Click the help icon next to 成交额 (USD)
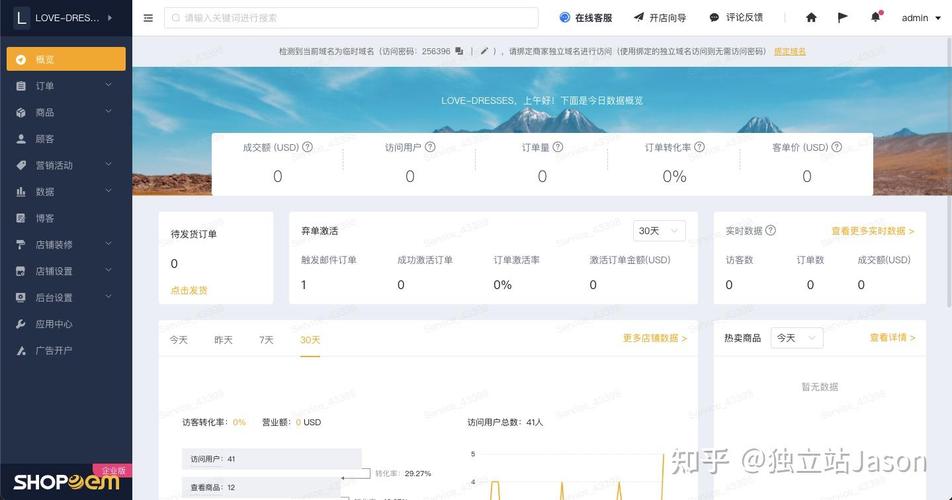 [307, 147]
